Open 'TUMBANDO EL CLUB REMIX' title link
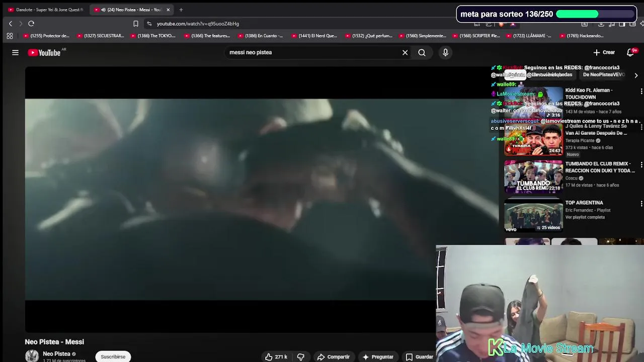 pyautogui.click(x=600, y=167)
